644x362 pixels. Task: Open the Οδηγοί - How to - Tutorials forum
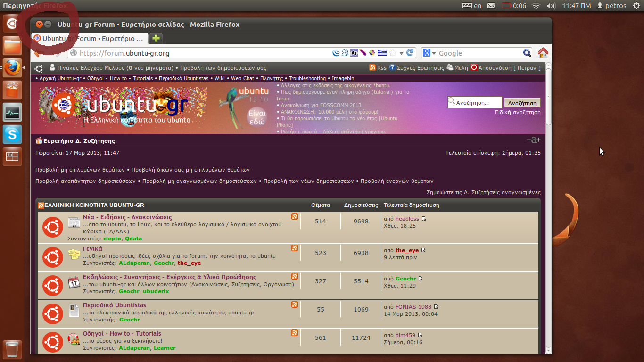(x=122, y=333)
